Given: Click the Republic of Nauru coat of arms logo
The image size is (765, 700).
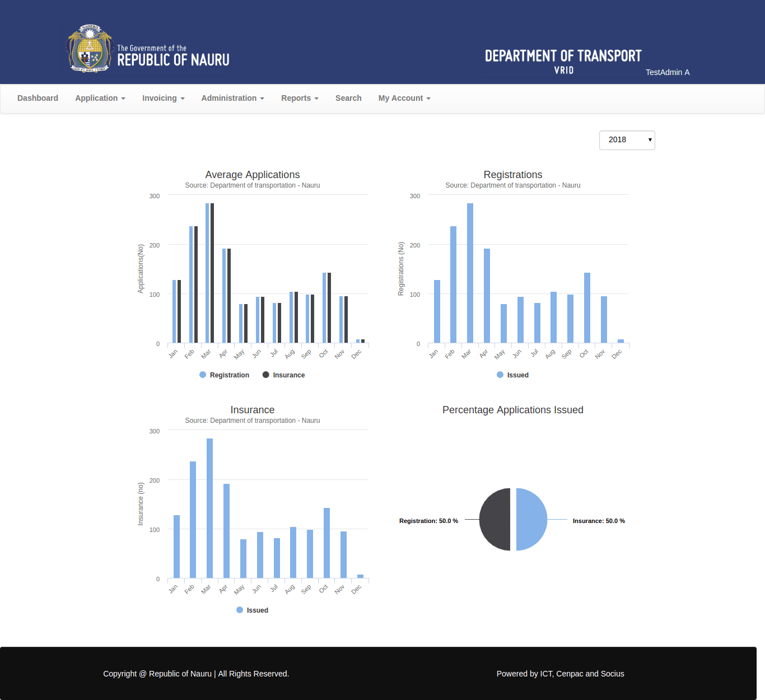Looking at the screenshot, I should 90,49.
